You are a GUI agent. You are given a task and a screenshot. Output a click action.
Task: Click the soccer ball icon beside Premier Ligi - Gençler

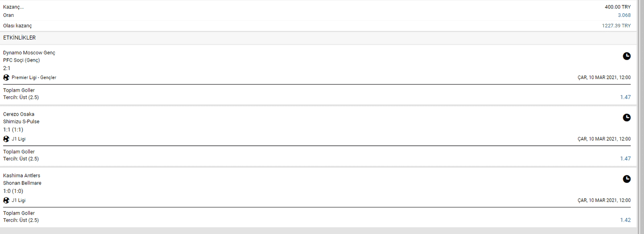[x=6, y=77]
